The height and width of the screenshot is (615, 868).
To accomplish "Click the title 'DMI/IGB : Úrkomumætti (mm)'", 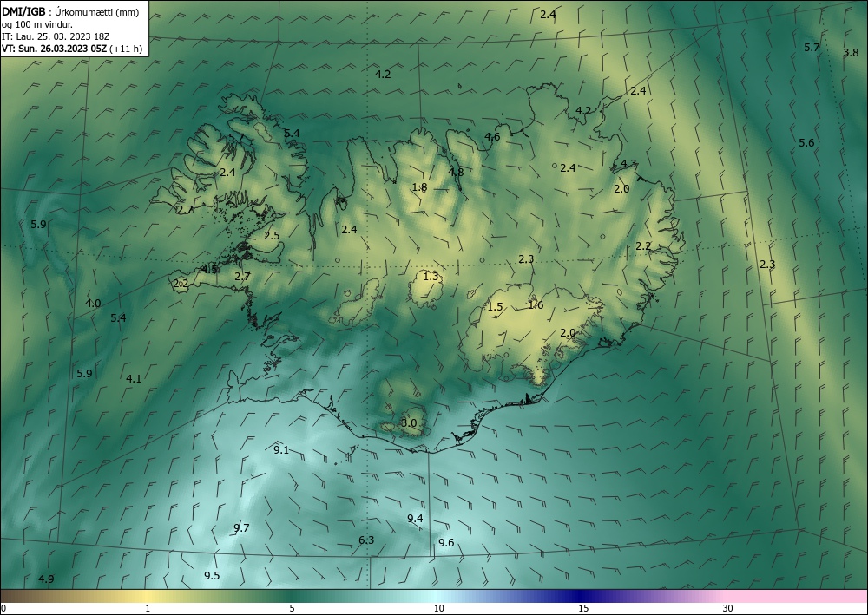I will click(70, 12).
